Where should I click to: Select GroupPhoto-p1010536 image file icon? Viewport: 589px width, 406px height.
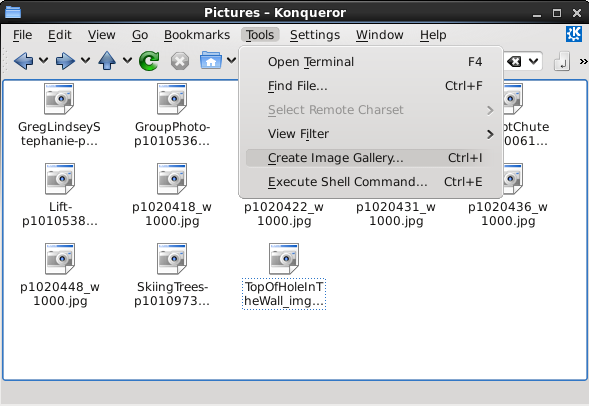172,99
